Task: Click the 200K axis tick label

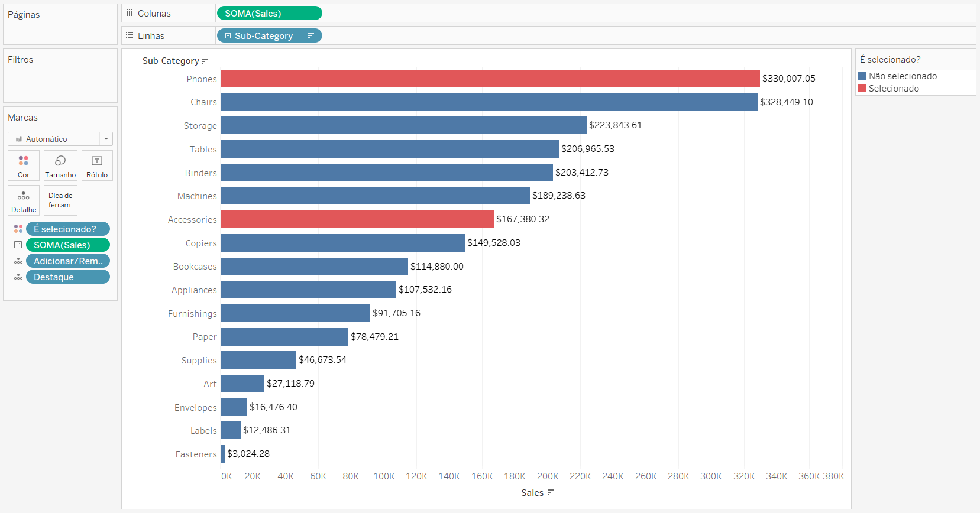Action: 548,476
